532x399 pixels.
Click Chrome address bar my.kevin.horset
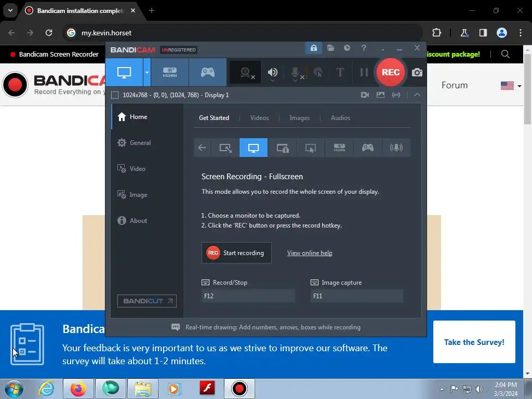(242, 33)
